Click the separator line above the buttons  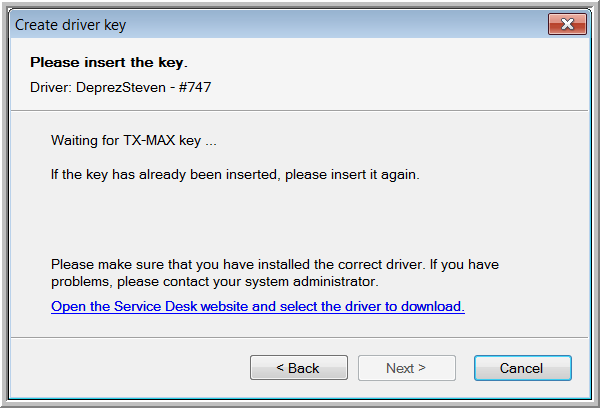[x=300, y=336]
